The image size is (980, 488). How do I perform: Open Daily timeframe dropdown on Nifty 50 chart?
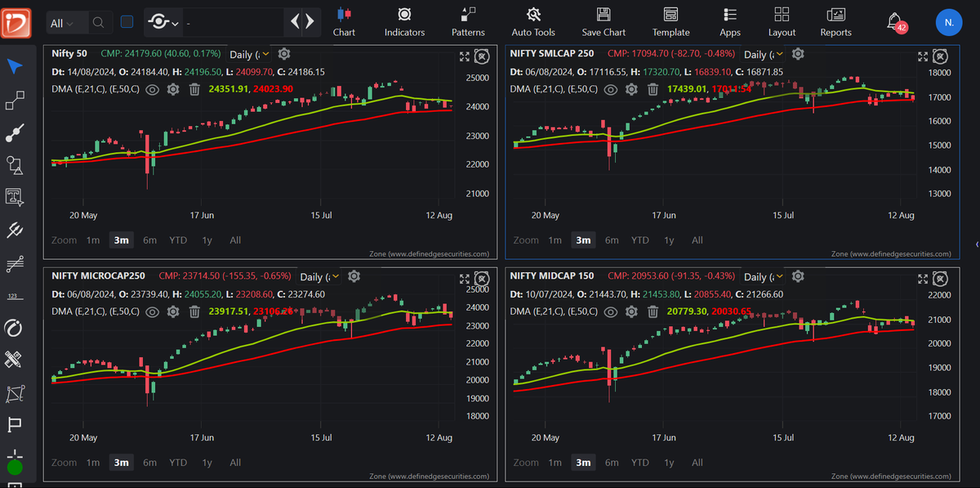click(248, 55)
